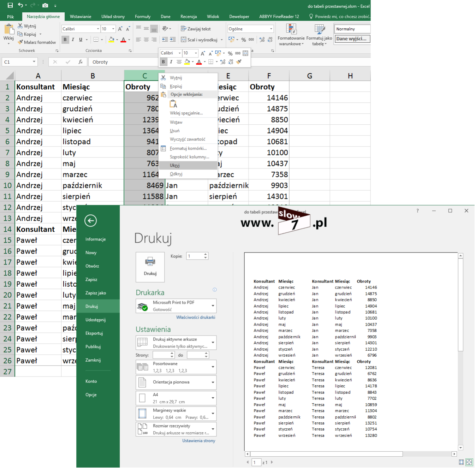This screenshot has width=476, height=469.
Task: Click the large Drukuj print button
Action: (150, 267)
